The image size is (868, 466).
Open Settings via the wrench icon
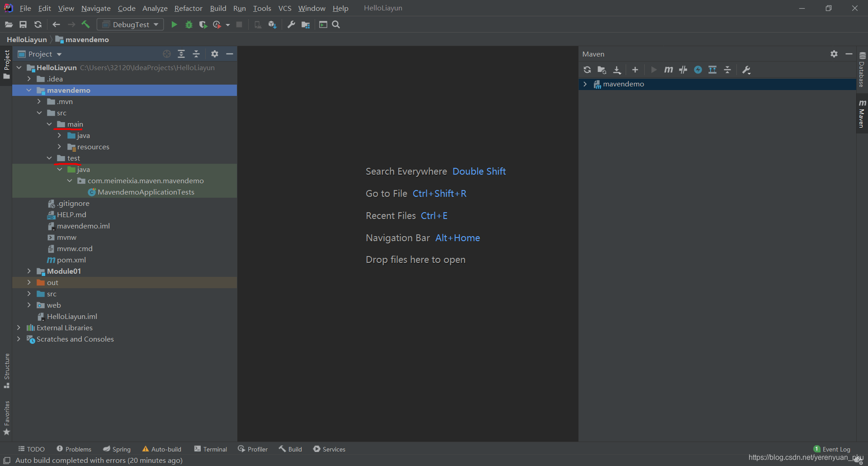[x=291, y=24]
